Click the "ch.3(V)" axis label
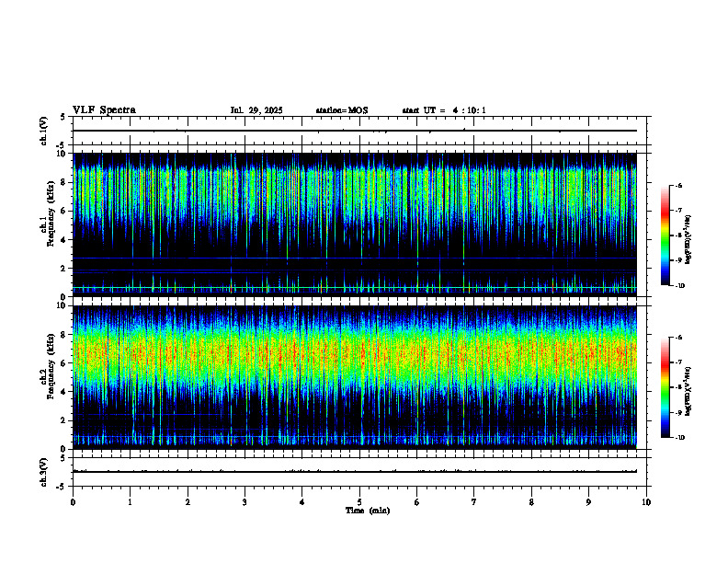Viewport: 728px width, 563px height. [44, 472]
